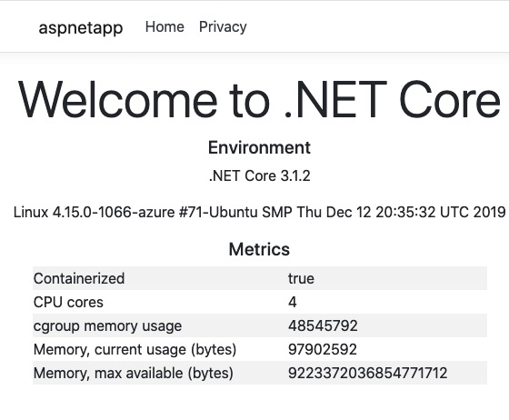Click Memory, current usage (bytes) label

(135, 350)
